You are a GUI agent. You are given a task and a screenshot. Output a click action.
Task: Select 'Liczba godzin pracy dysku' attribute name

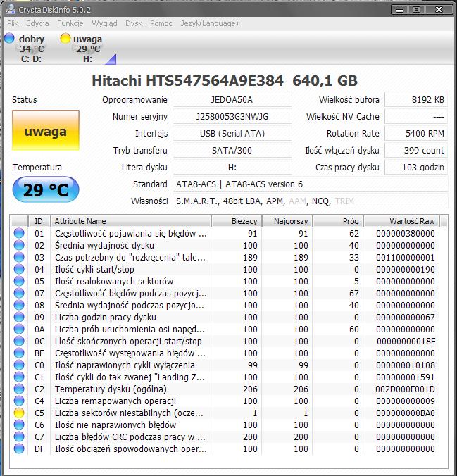[x=106, y=318]
